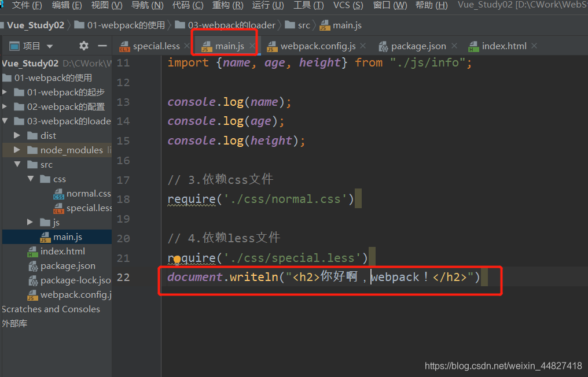Open the 重构 (R) menu
Screen dimensions: 588x377
tap(227, 5)
